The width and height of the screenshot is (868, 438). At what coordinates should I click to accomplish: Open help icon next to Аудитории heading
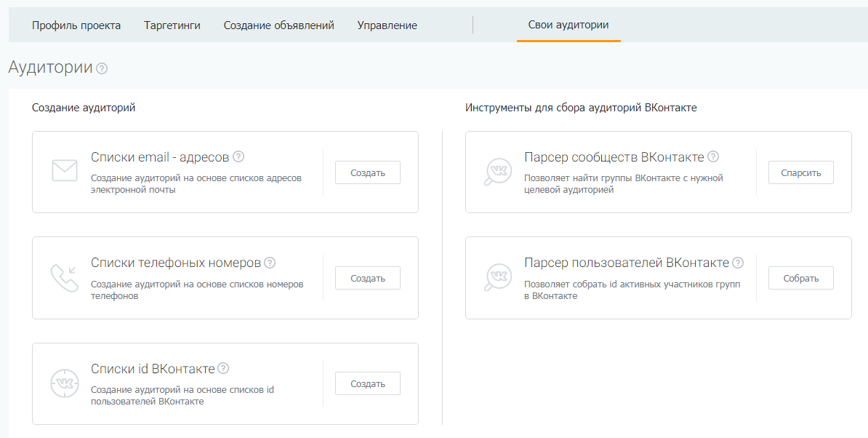coord(102,68)
